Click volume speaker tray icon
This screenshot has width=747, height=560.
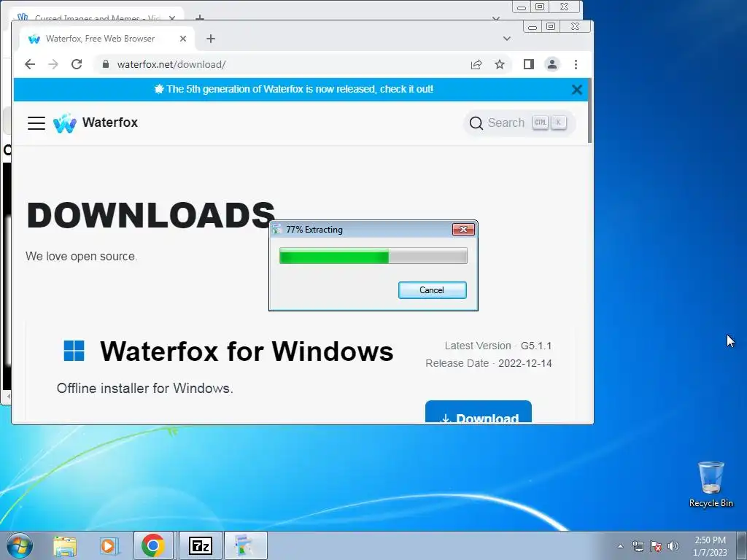tap(673, 546)
